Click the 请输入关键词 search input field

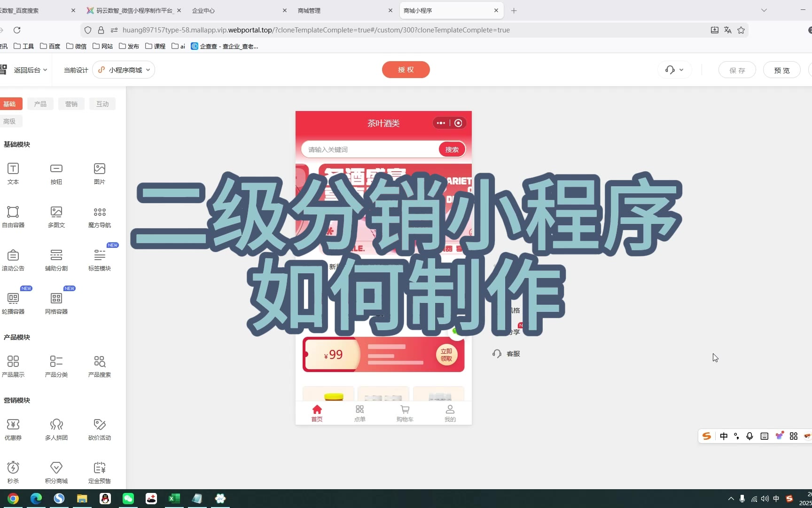pos(369,150)
